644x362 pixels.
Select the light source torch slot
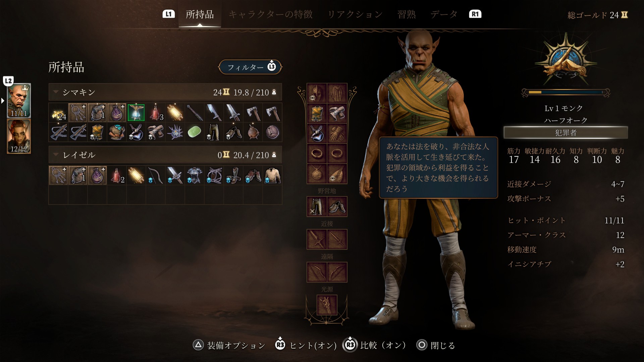coord(327,305)
